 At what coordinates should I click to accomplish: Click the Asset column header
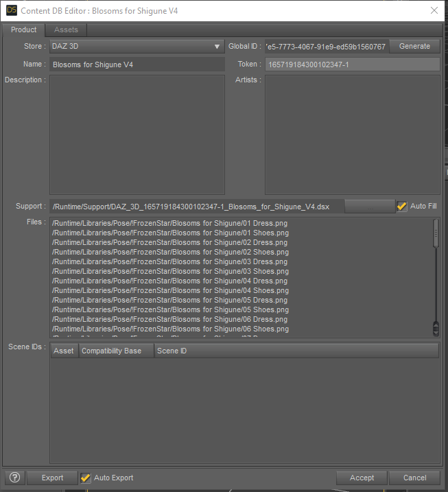click(x=64, y=351)
